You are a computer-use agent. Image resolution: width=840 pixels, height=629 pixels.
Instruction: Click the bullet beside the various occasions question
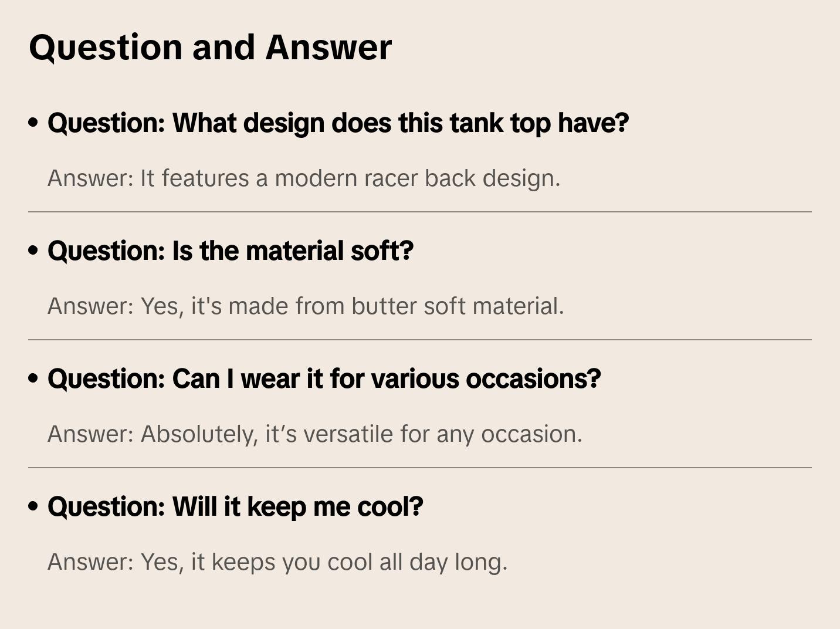point(33,378)
